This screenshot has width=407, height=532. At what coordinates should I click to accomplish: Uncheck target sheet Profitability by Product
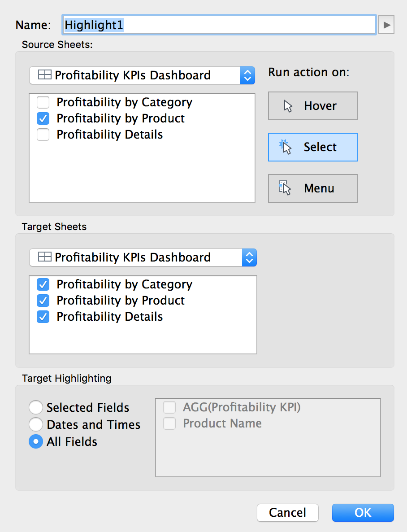pos(43,301)
